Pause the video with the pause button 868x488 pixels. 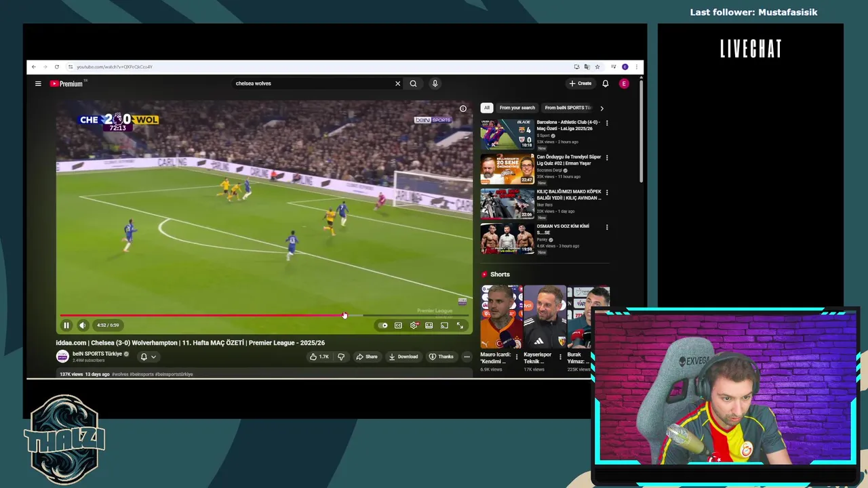coord(66,325)
